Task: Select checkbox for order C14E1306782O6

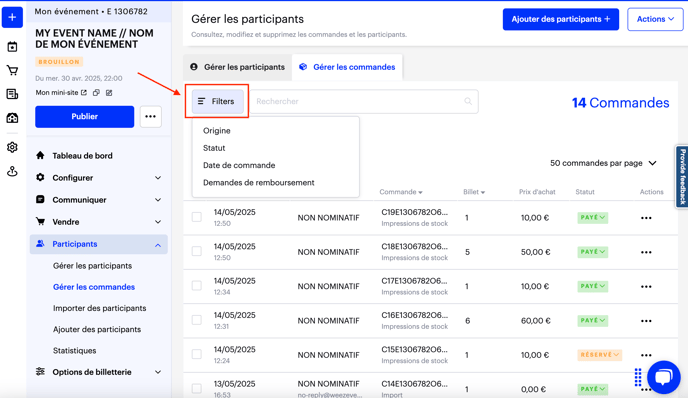Action: [197, 388]
